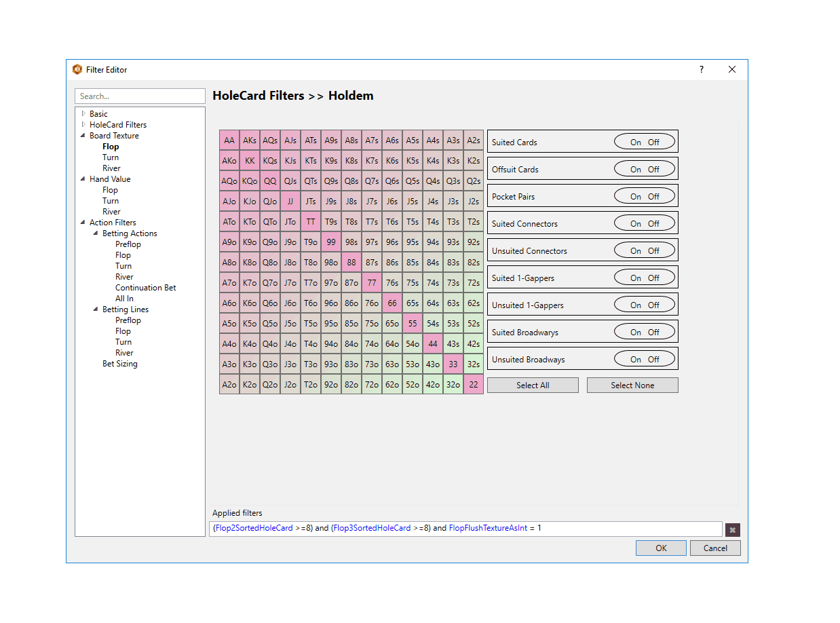This screenshot has height=623, width=840.
Task: Select Bet Sizing in the tree
Action: (119, 364)
